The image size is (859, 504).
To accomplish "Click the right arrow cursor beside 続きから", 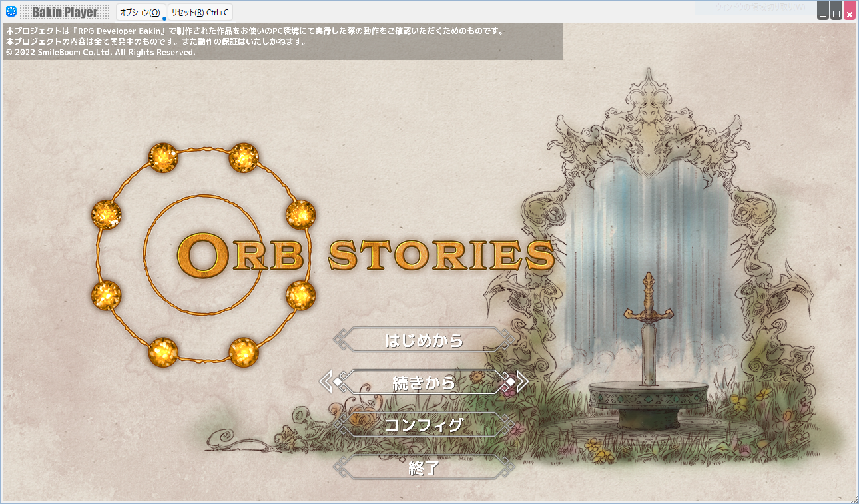I will pyautogui.click(x=520, y=382).
